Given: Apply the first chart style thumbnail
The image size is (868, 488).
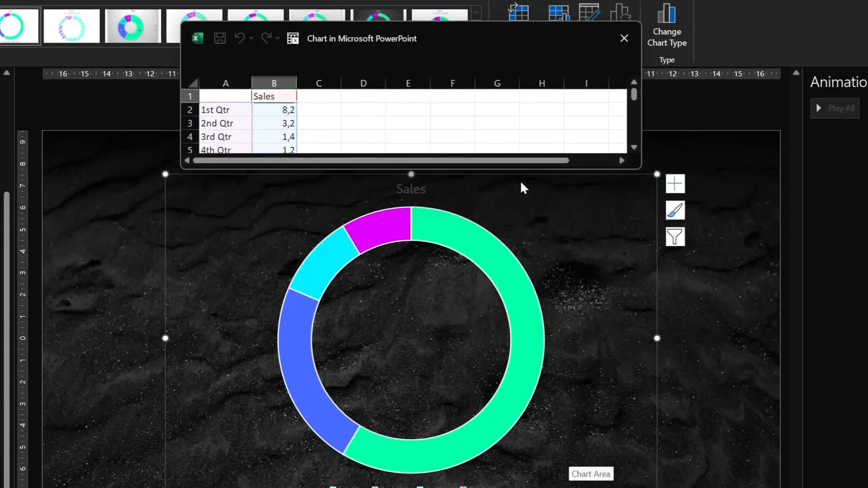Looking at the screenshot, I should tap(19, 26).
